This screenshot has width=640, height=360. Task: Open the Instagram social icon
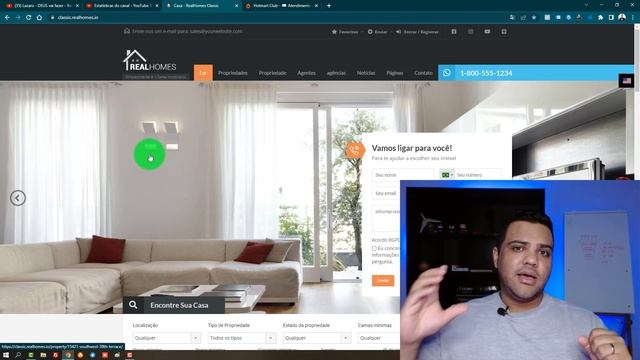471,31
